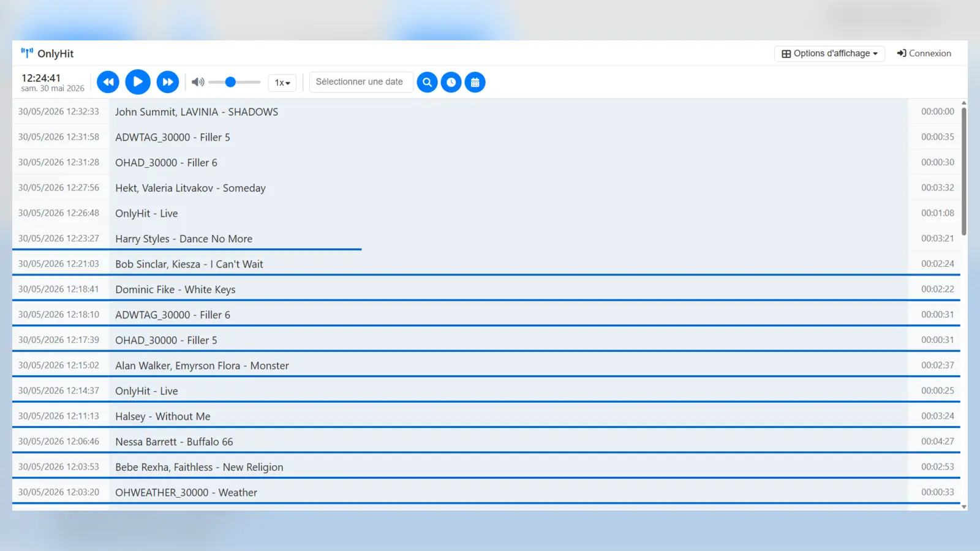Open the calendar icon button

pyautogui.click(x=475, y=82)
